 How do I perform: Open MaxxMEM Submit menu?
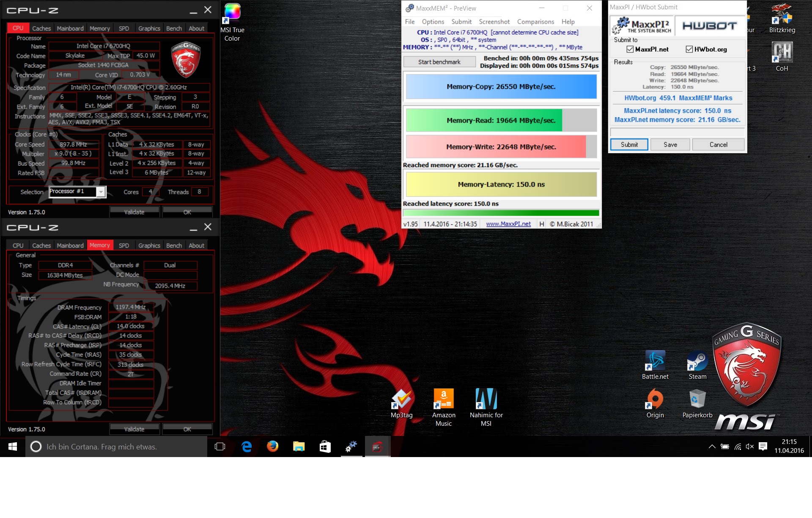coord(461,22)
